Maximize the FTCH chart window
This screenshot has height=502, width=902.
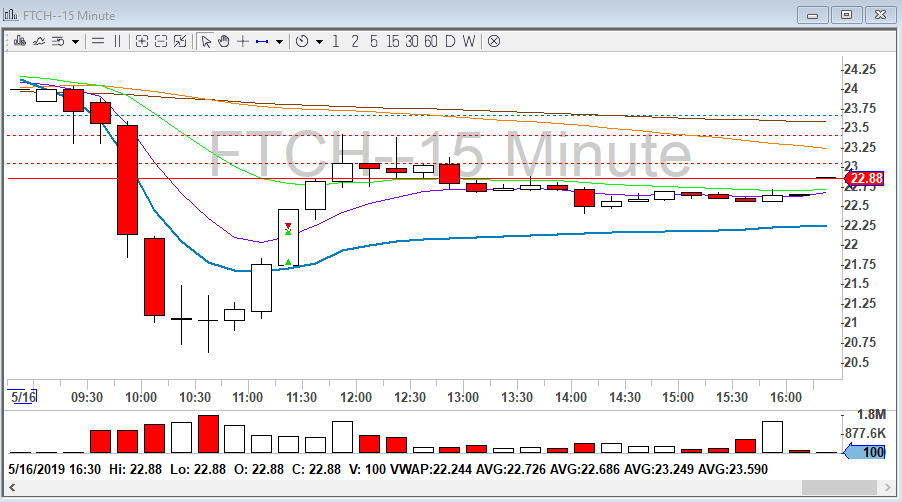(x=846, y=15)
